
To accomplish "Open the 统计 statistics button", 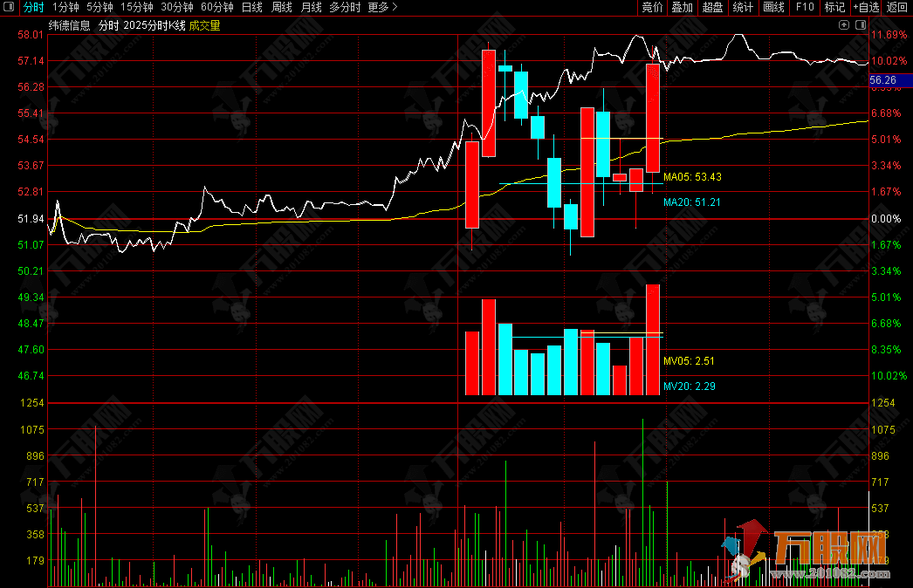I will [x=743, y=7].
